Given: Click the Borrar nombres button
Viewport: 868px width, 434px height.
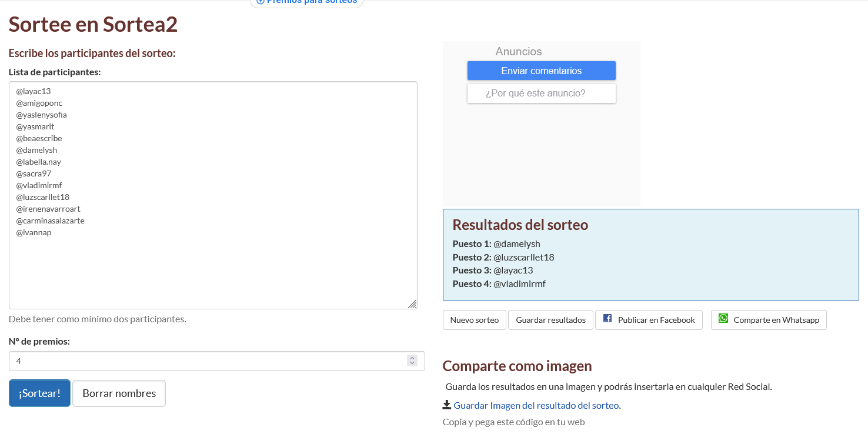Looking at the screenshot, I should pyautogui.click(x=119, y=393).
